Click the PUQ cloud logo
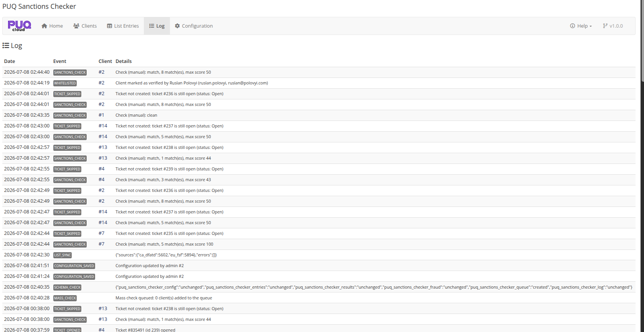This screenshot has width=644, height=332. tap(20, 26)
